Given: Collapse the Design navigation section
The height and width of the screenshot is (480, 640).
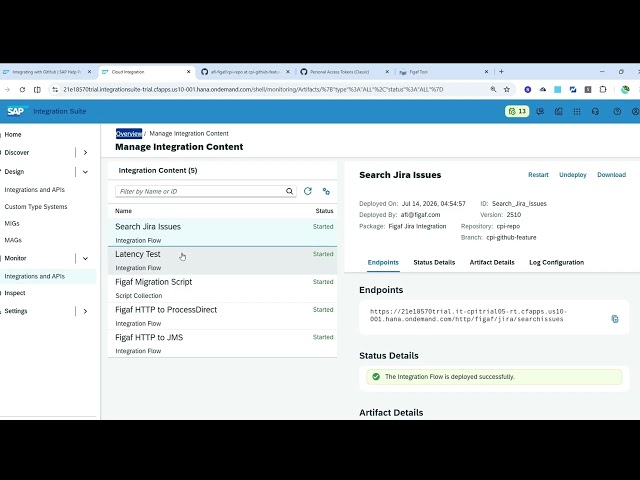Looking at the screenshot, I should pyautogui.click(x=85, y=172).
